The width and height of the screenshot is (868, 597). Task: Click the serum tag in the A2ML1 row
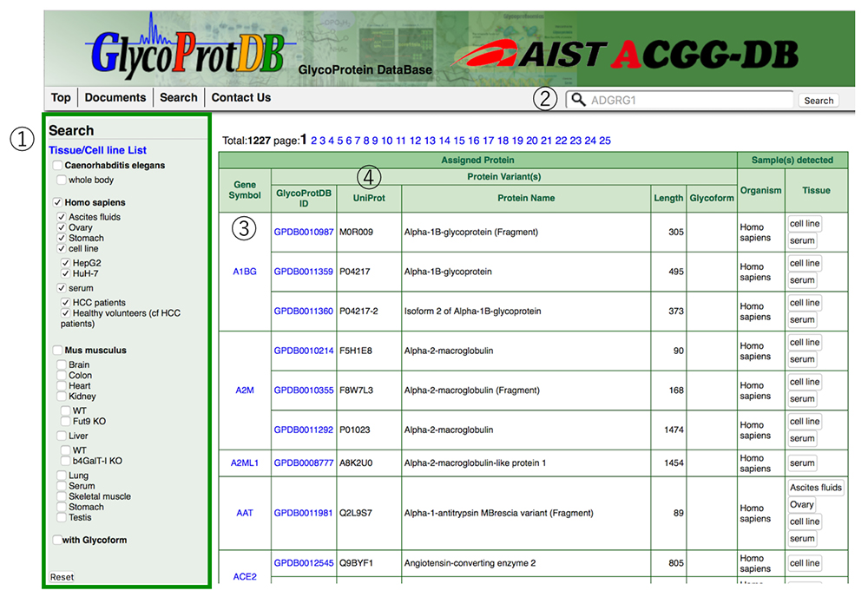pyautogui.click(x=802, y=463)
